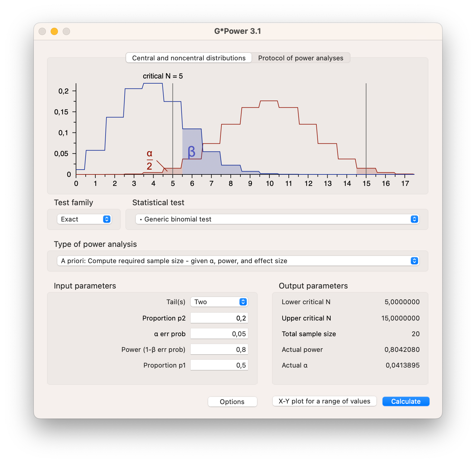Select the Lower critical N value 5,0000000
Image resolution: width=476 pixels, height=459 pixels.
click(402, 302)
